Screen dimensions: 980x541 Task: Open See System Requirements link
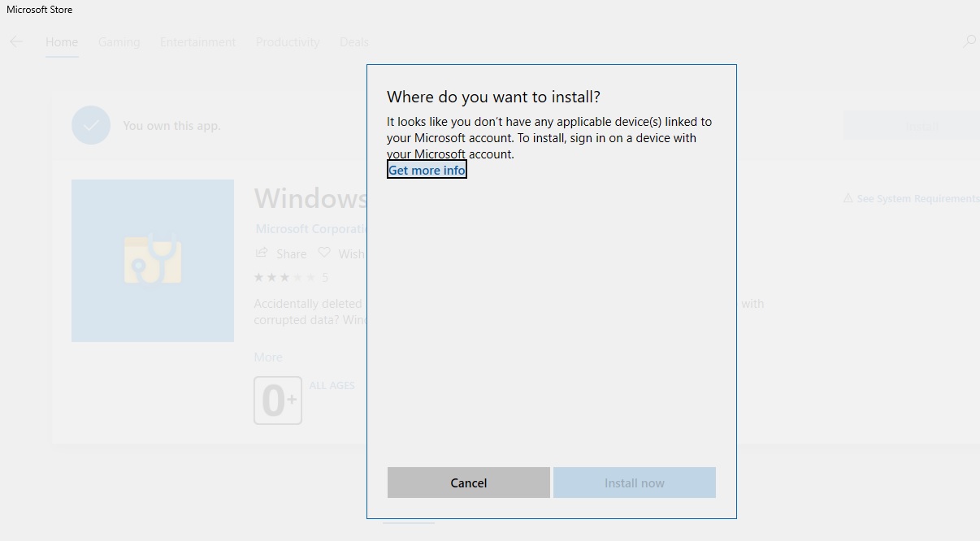pos(911,198)
